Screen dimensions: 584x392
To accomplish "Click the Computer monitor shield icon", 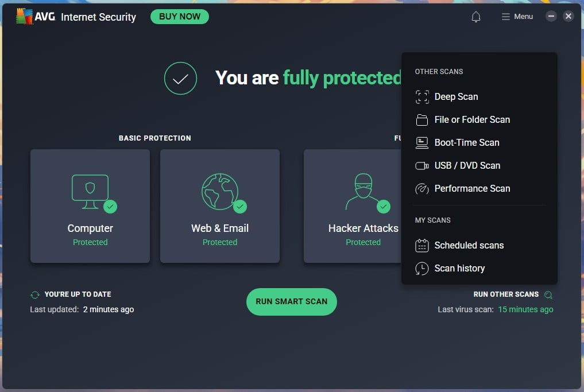I will pyautogui.click(x=90, y=191).
